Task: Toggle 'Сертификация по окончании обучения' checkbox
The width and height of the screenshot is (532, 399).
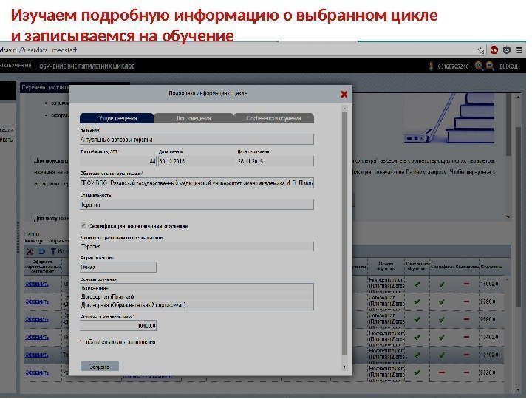Action: tap(83, 225)
